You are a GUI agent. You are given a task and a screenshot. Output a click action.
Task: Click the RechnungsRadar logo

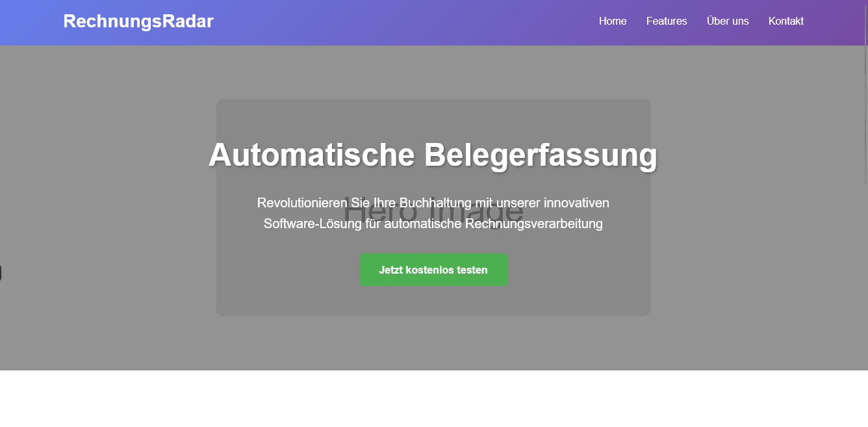pos(138,21)
